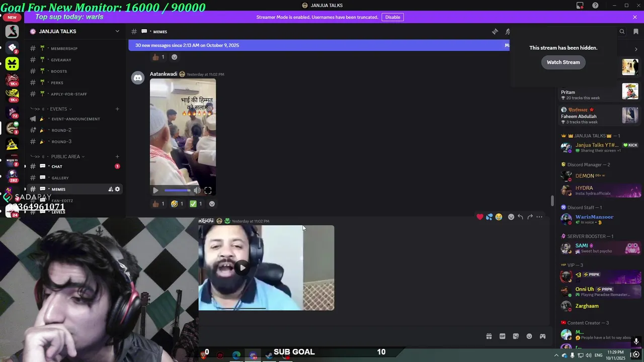This screenshot has height=362, width=644.
Task: Click the Reply arrow in message toolbar
Action: (520, 217)
